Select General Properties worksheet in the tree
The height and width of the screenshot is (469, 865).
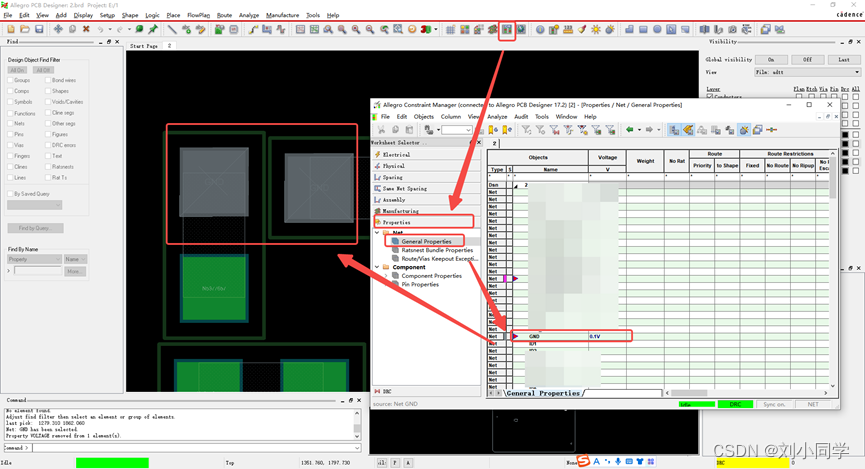[x=426, y=241]
